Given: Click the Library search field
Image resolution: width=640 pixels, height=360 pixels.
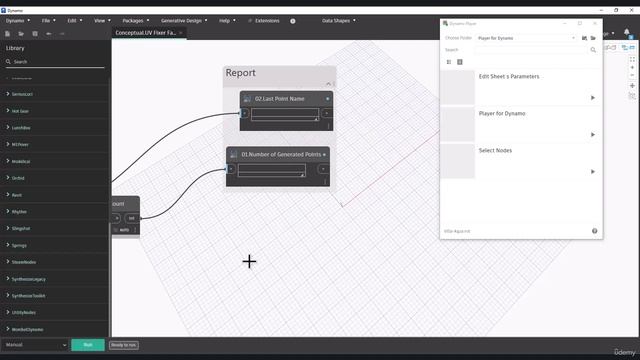Looking at the screenshot, I should coord(55,62).
